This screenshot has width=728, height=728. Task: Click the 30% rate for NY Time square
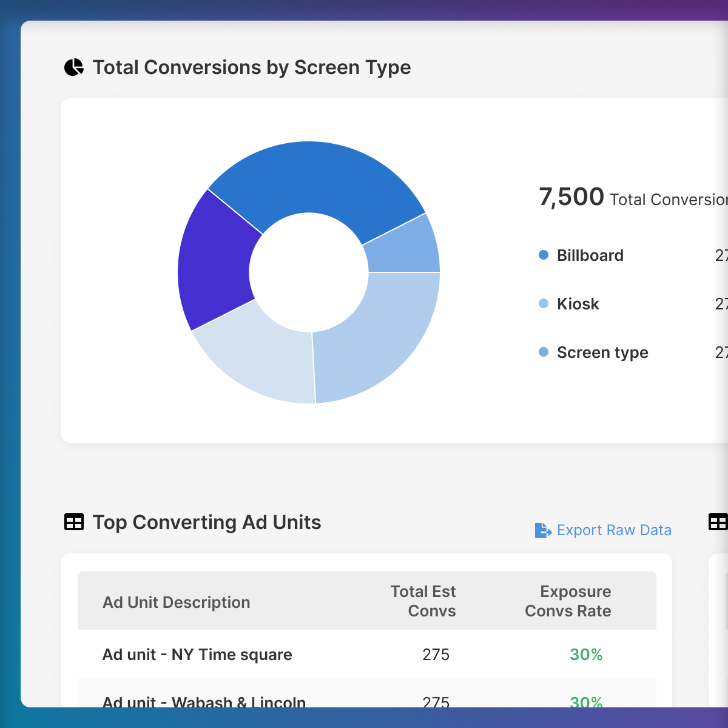[586, 655]
